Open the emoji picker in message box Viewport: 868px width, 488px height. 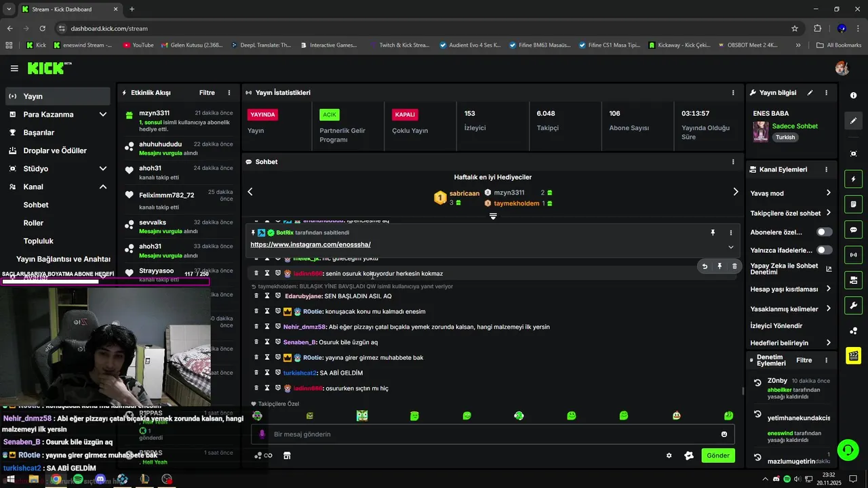pyautogui.click(x=724, y=434)
